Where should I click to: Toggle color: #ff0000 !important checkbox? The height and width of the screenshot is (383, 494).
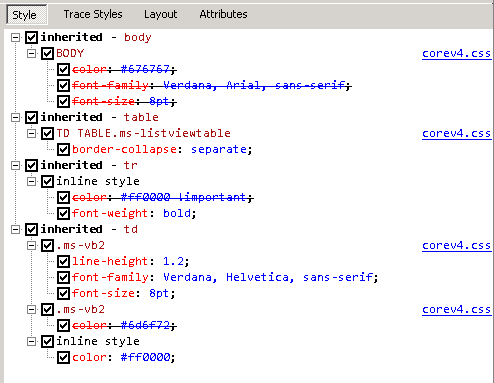63,197
